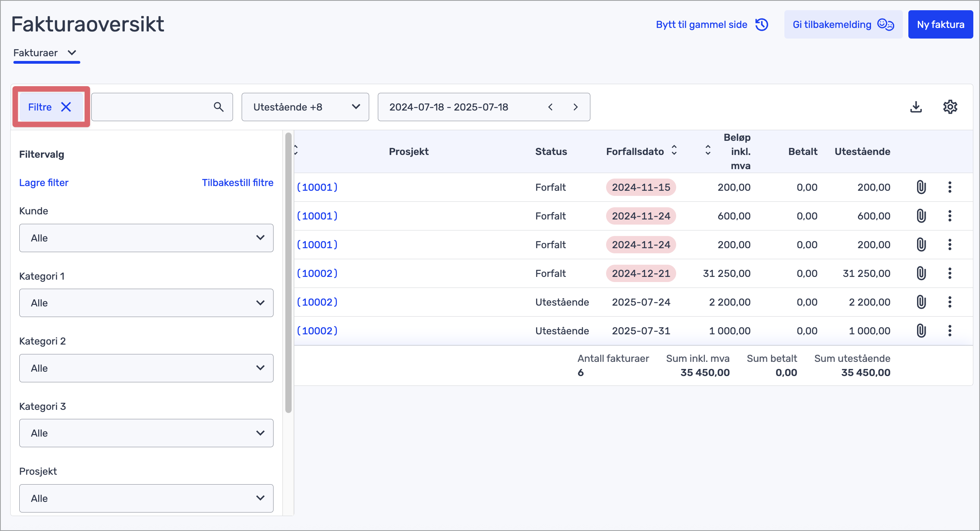This screenshot has width=980, height=531.
Task: Open three-dot menu for 2024-11-15 invoice
Action: (950, 187)
